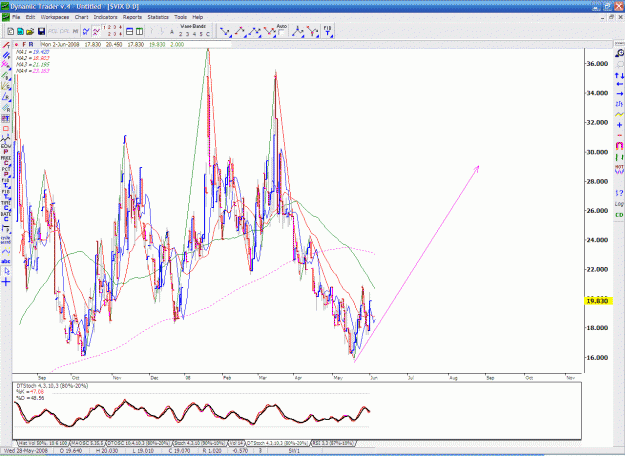625x456 pixels.
Task: Click the MA1 value label
Action: pyautogui.click(x=33, y=52)
